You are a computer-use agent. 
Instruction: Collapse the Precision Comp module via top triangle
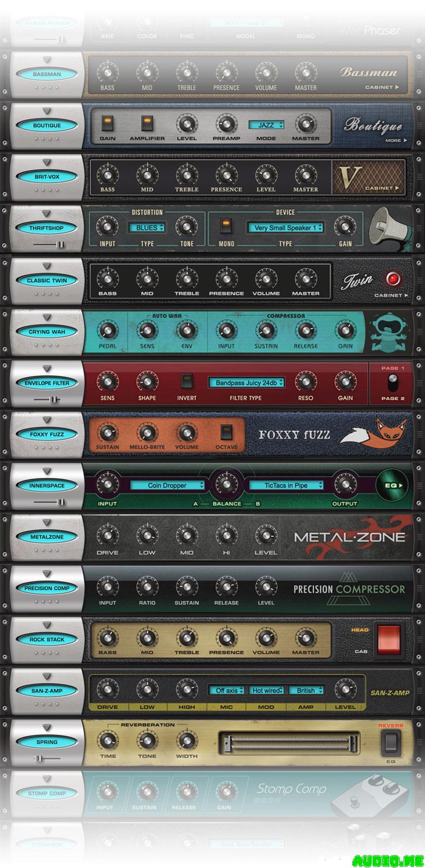(x=47, y=574)
